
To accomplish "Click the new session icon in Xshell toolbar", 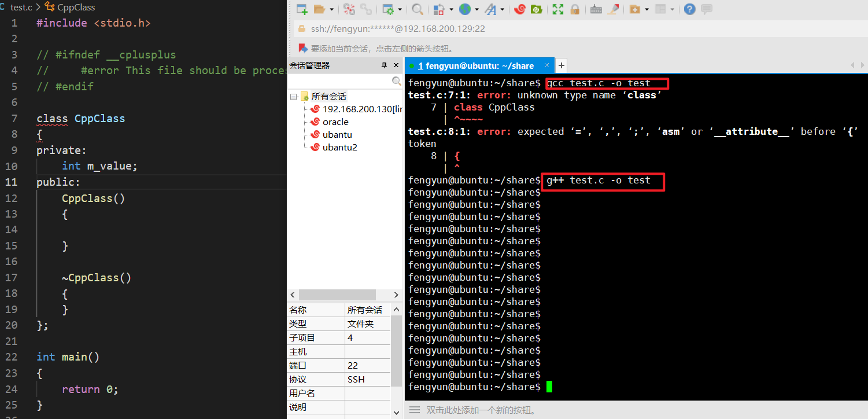I will tap(302, 9).
